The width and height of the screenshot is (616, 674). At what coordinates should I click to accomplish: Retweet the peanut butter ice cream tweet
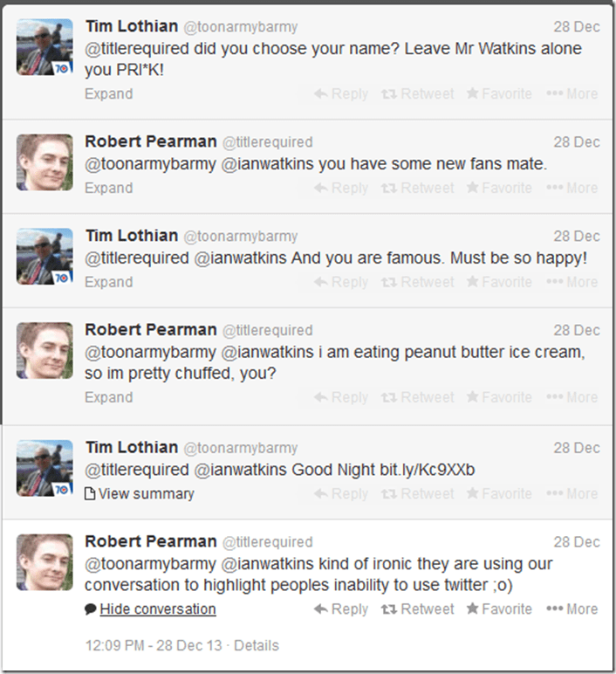pos(418,397)
